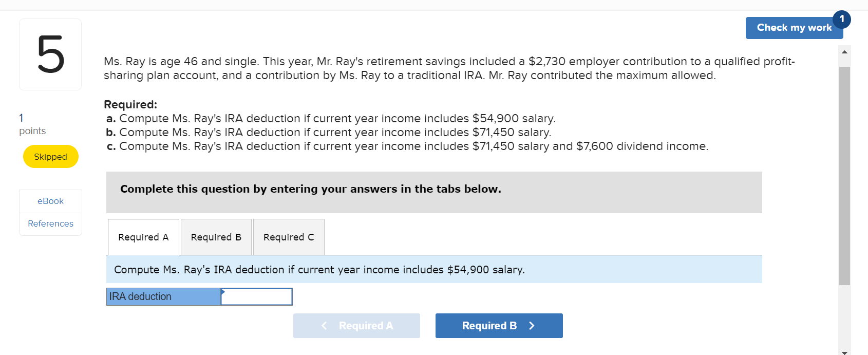Select the Required B tab
The height and width of the screenshot is (355, 868).
pos(216,237)
